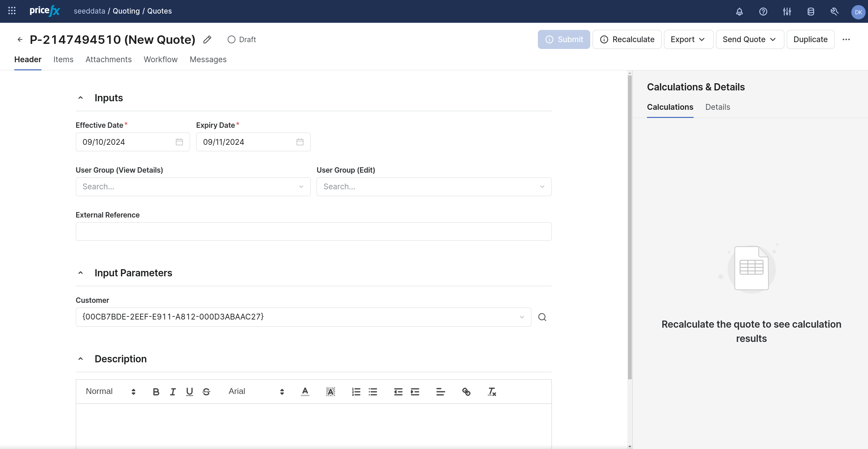Switch to the Details tab
The image size is (868, 449).
click(717, 107)
